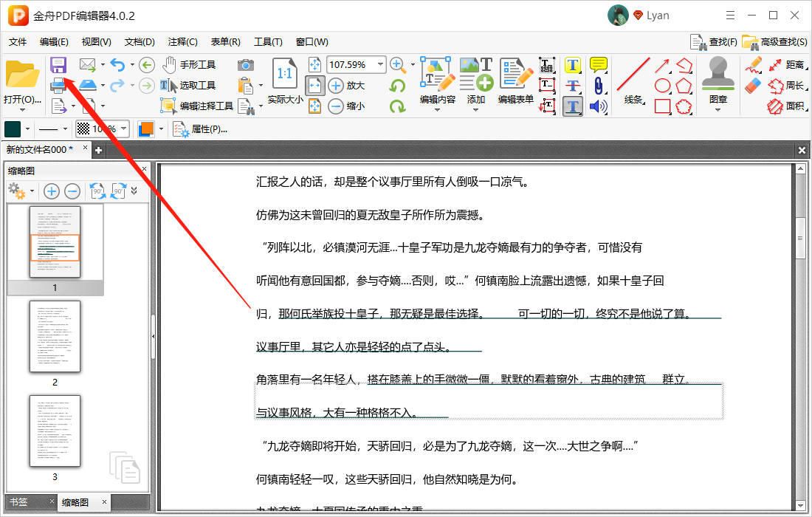This screenshot has height=517, width=812.
Task: Select the red Oval shape tool
Action: pos(663,86)
